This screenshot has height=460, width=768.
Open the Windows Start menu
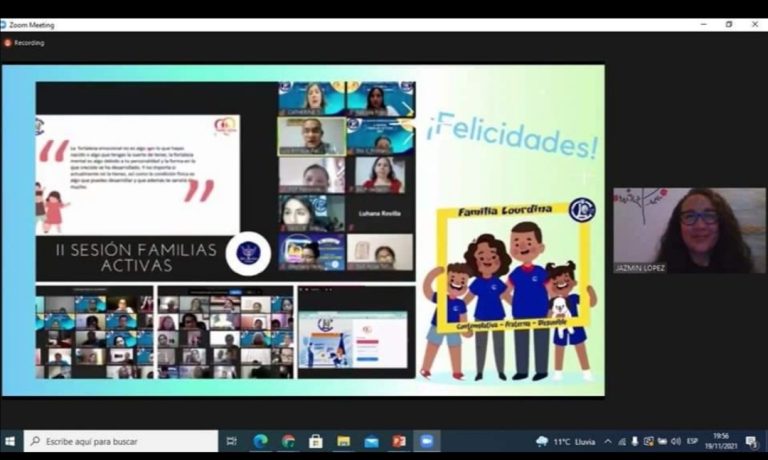10,441
